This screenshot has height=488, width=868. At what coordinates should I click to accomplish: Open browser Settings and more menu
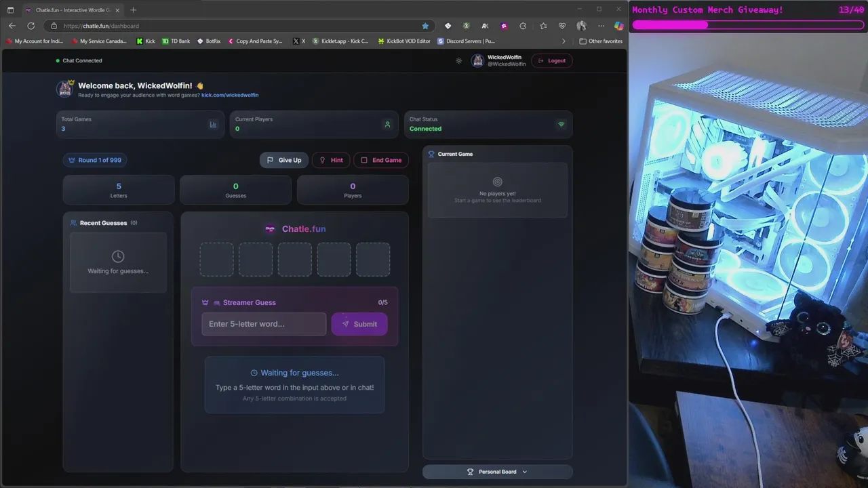tap(601, 26)
